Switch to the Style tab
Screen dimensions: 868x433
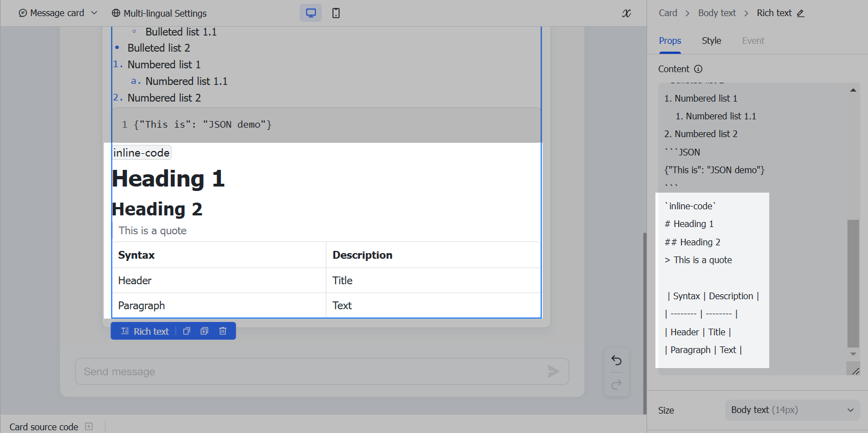pyautogui.click(x=711, y=41)
